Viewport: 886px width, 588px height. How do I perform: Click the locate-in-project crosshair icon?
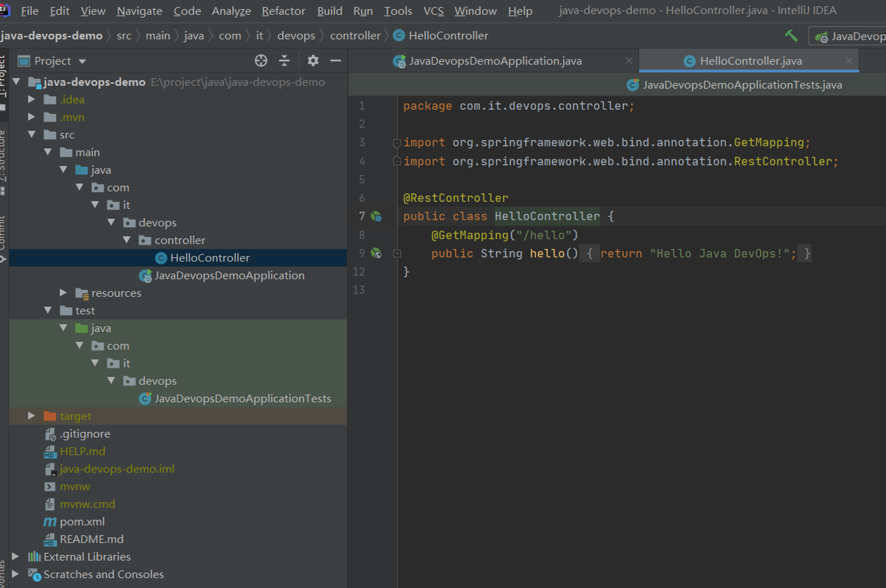click(261, 61)
